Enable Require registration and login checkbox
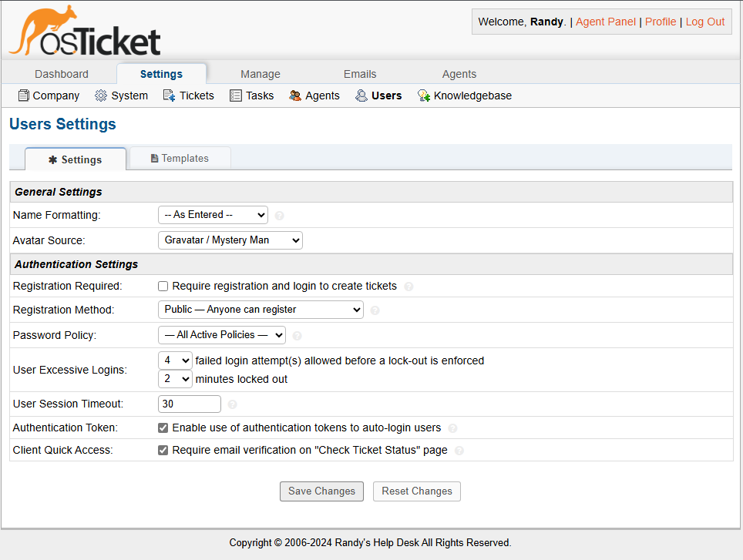 point(163,286)
